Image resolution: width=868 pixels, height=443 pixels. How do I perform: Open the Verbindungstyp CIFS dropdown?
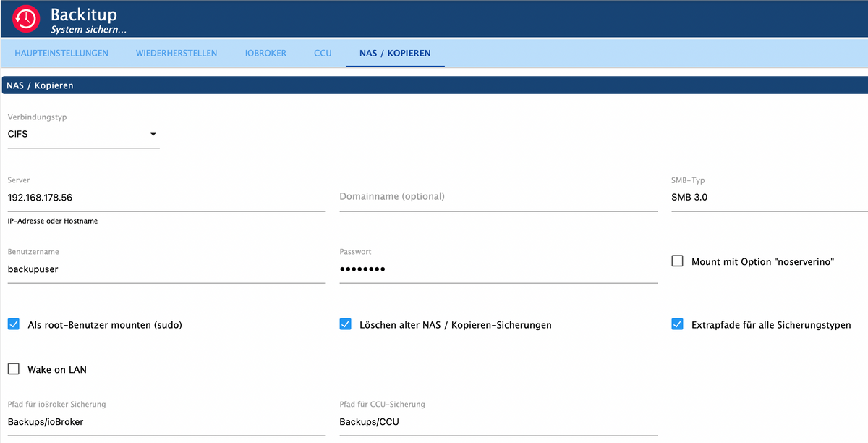coord(83,135)
